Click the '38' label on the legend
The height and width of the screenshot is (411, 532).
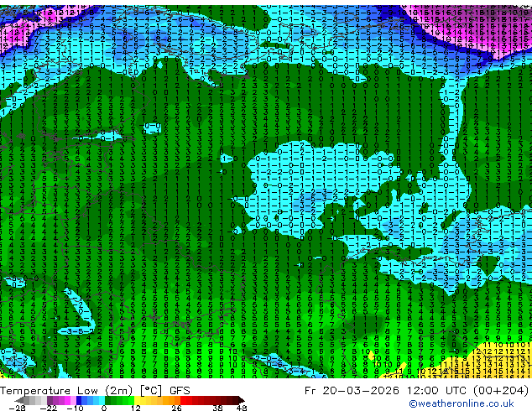click(217, 408)
